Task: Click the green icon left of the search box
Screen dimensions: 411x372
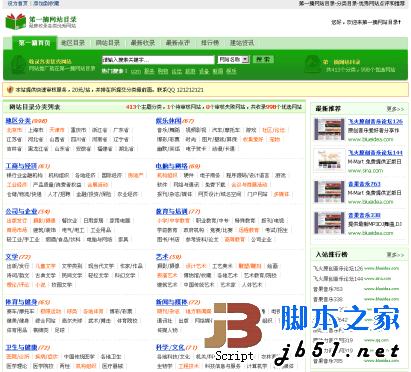Action: pyautogui.click(x=18, y=64)
